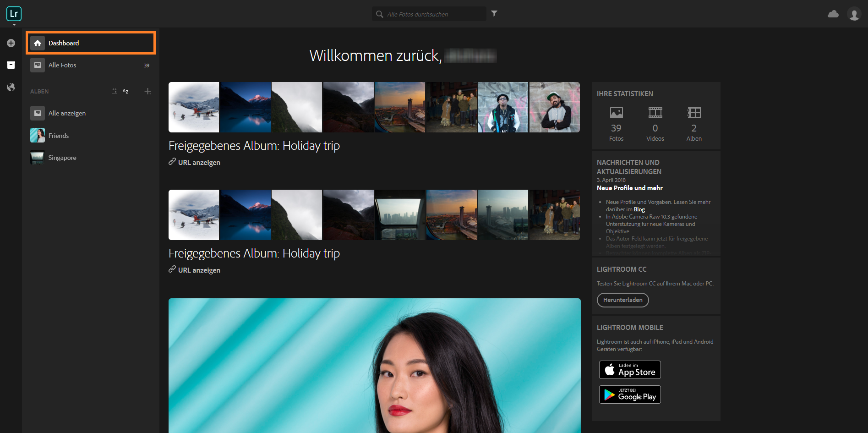Click the 'Neue Profile und mehr' headline

(630, 188)
